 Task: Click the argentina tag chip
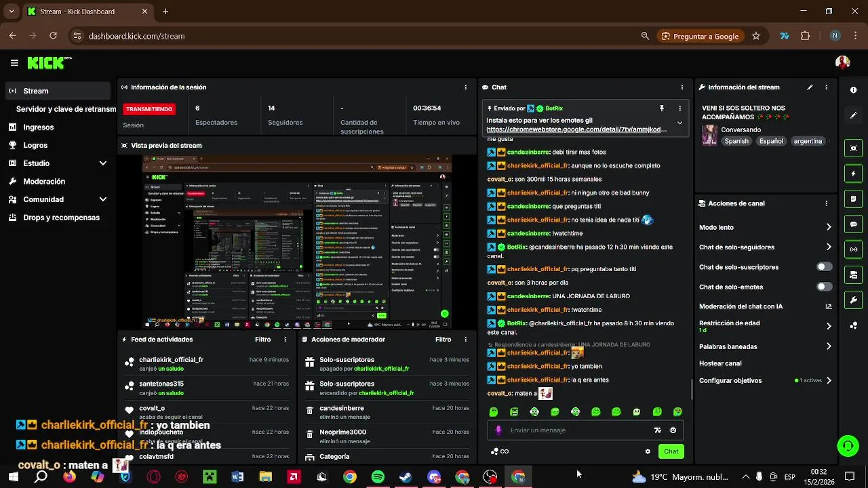pos(808,141)
